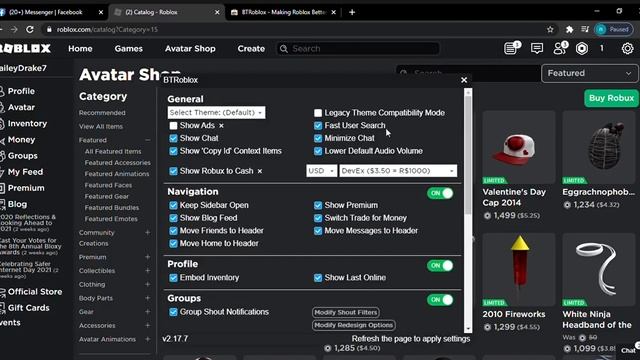Screen dimensions: 640x360
Task: Turn off the Groups section toggle
Action: pyautogui.click(x=440, y=300)
